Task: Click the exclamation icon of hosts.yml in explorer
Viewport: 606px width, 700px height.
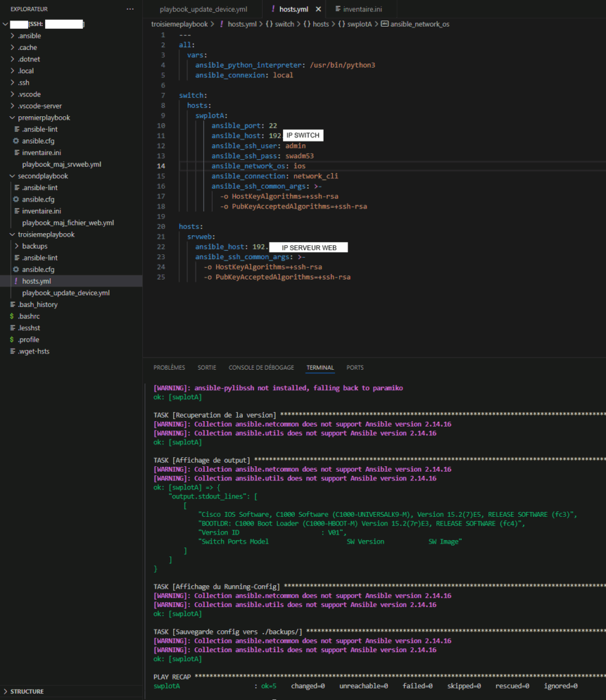Action: point(16,281)
